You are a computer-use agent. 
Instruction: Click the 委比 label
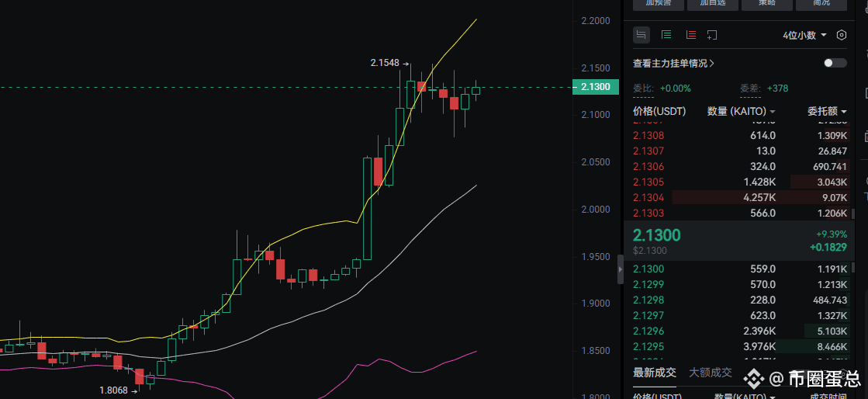pyautogui.click(x=643, y=88)
